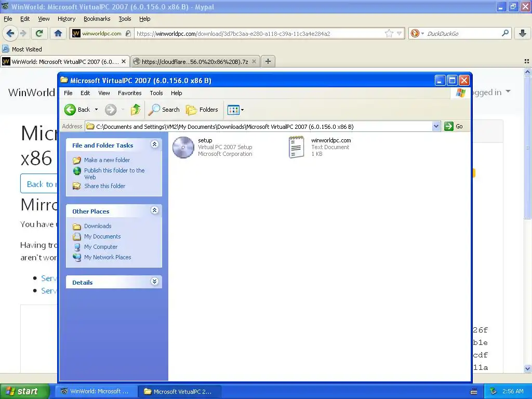Click the 2:56 AM taskbar clock
The width and height of the screenshot is (532, 399).
click(x=513, y=392)
